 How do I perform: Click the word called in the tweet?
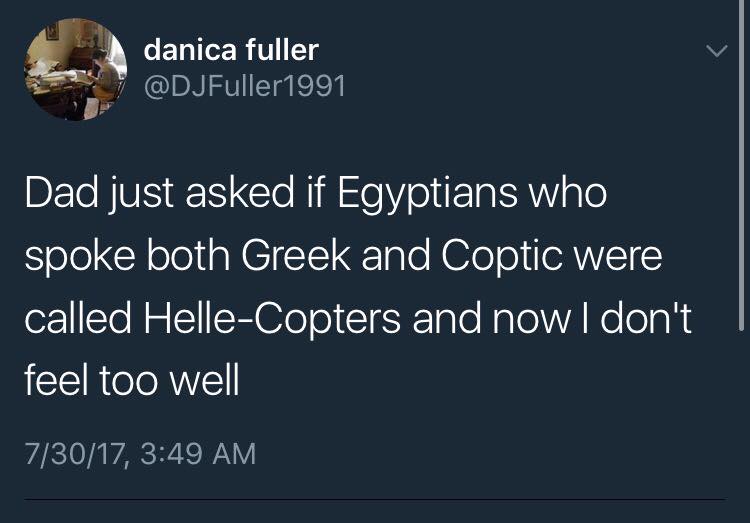[x=78, y=318]
